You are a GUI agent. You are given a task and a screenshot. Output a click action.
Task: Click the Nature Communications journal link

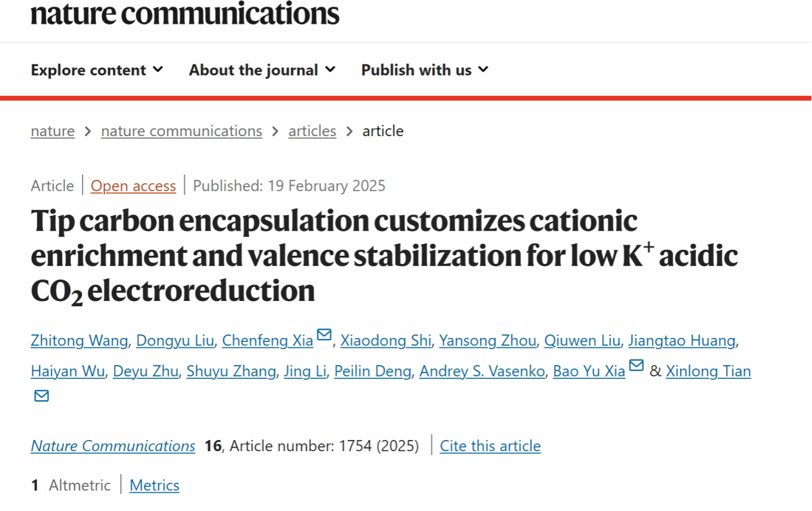[x=113, y=446]
